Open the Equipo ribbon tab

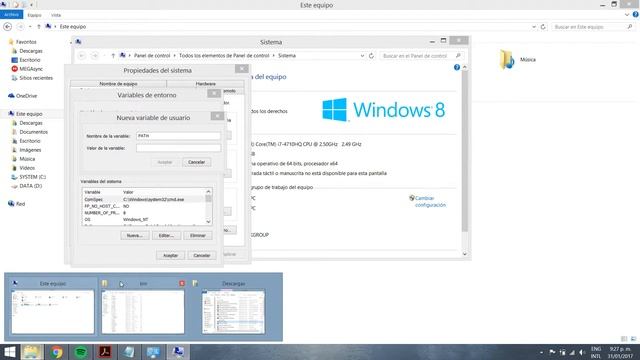[x=34, y=15]
